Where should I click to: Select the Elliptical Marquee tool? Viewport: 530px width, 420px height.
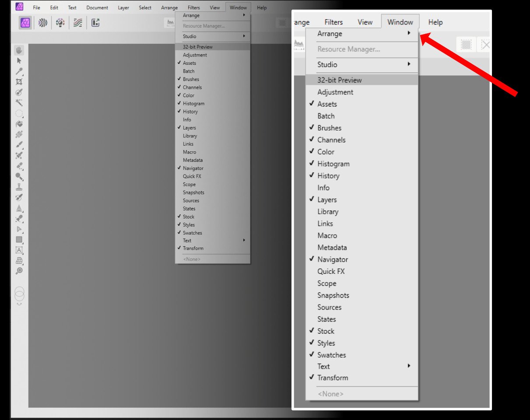[x=19, y=113]
